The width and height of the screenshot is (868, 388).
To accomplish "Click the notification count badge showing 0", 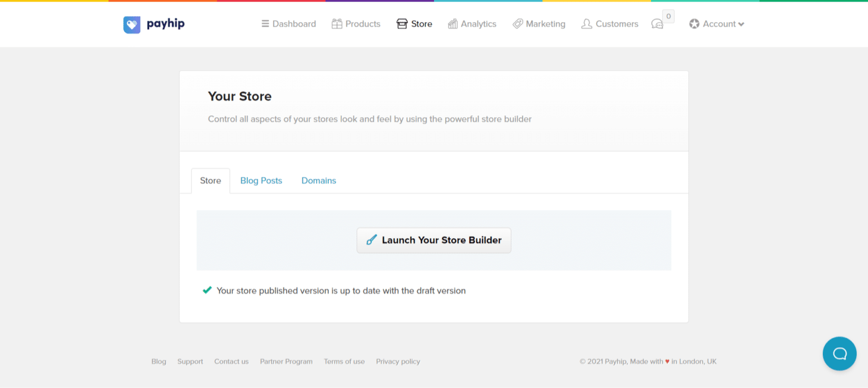I will (669, 16).
